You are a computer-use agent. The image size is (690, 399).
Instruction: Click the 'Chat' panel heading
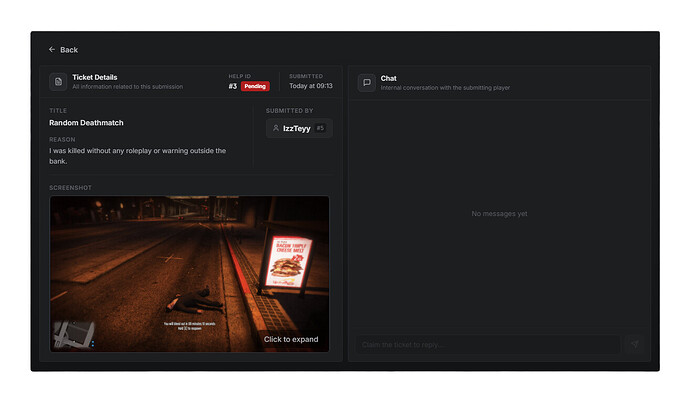tap(389, 78)
